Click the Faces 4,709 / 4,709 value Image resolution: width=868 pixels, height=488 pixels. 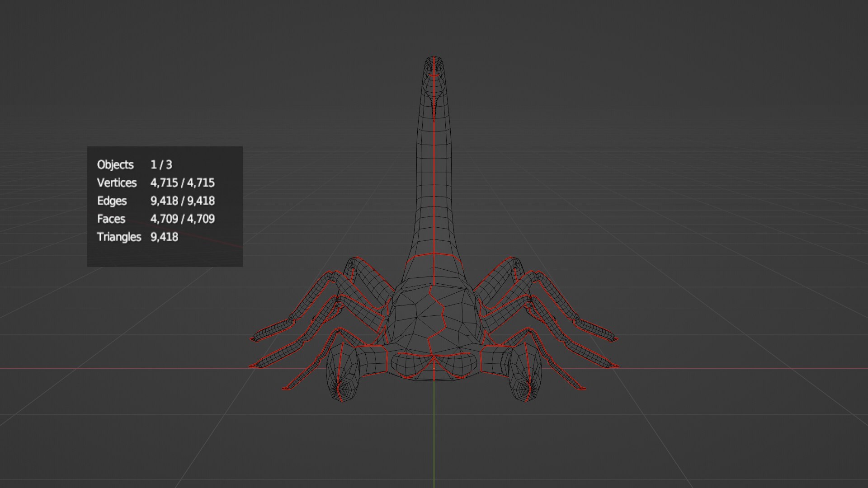point(182,219)
